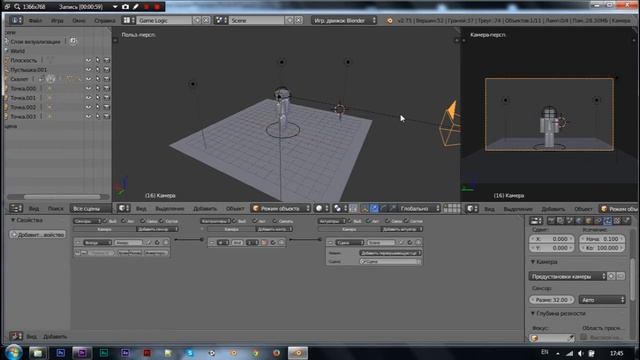
Task: Open the 3D view editor type selector
Action: (124, 209)
